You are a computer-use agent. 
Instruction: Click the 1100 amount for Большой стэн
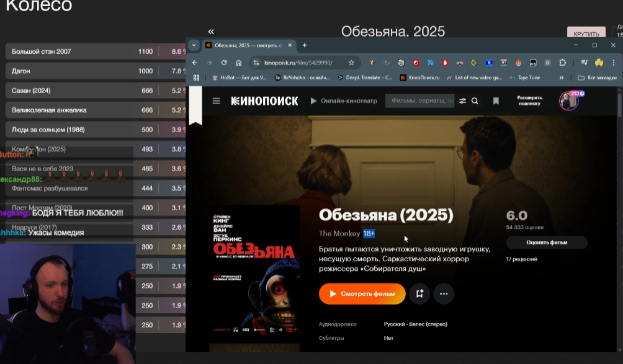145,51
